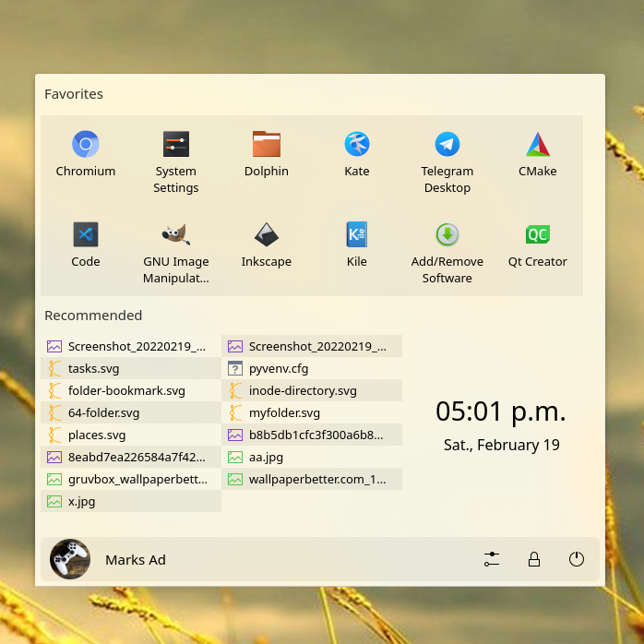Open inode-directory.svg file
Viewport: 644px width, 644px height.
tap(312, 390)
